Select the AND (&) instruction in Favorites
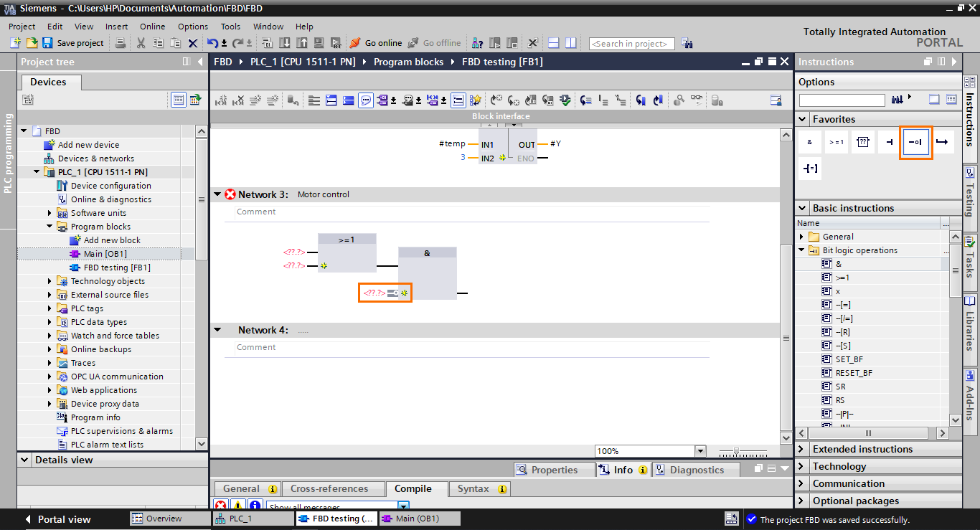This screenshot has height=530, width=980. pyautogui.click(x=809, y=141)
